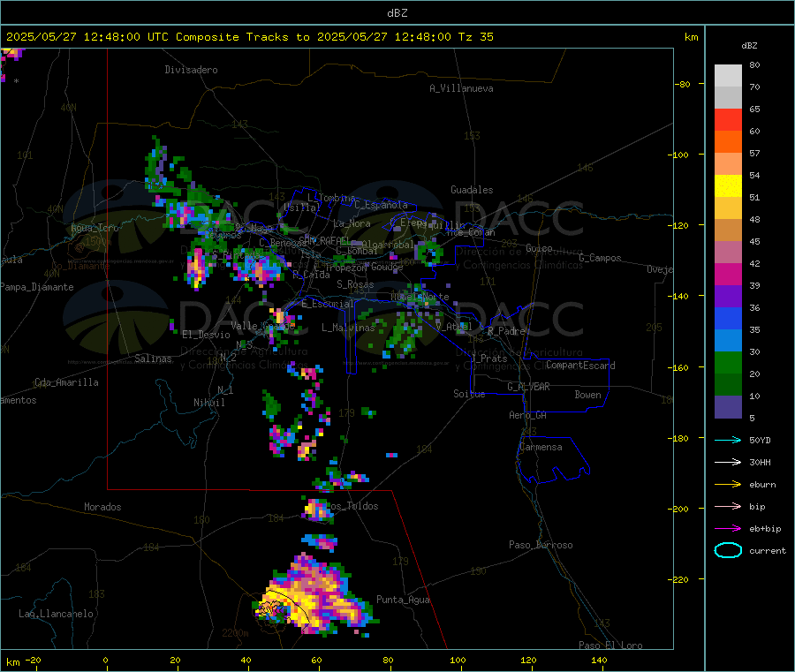Click the 'R_Padre' location label
This screenshot has width=795, height=672.
(506, 331)
